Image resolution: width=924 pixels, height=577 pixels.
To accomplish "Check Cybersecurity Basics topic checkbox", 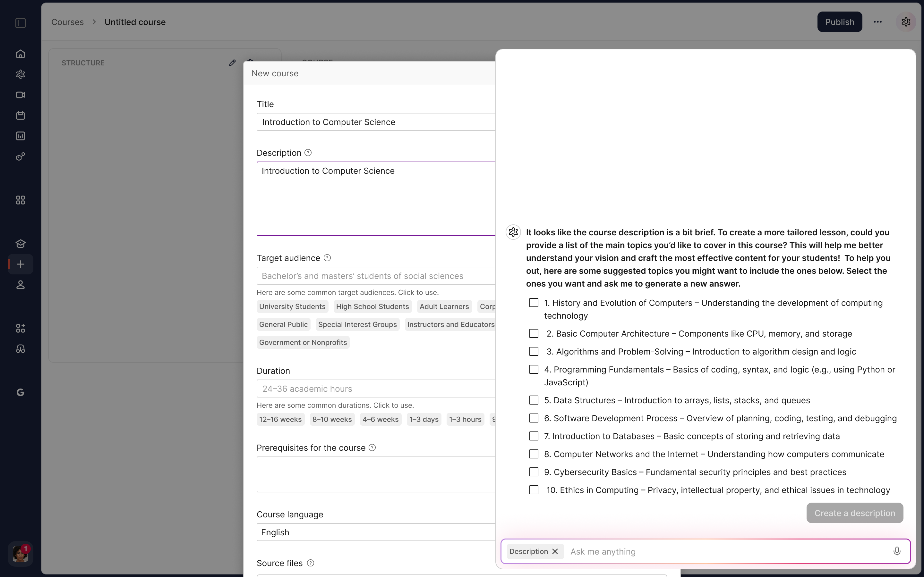I will 534,472.
